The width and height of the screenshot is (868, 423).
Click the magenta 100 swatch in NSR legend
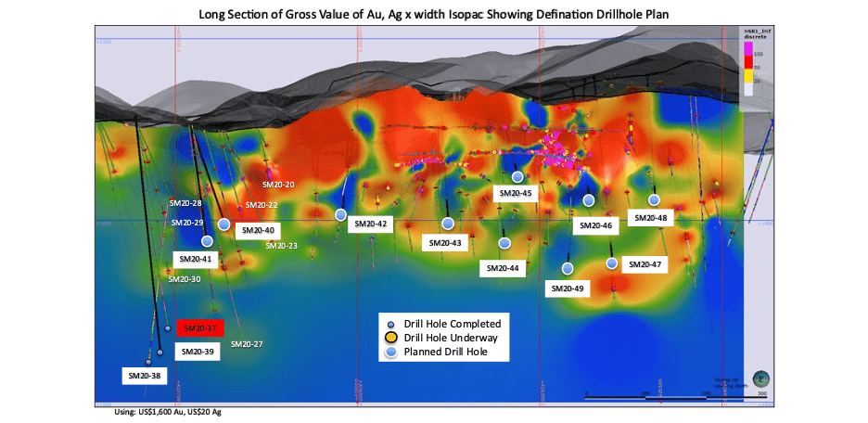[x=747, y=49]
